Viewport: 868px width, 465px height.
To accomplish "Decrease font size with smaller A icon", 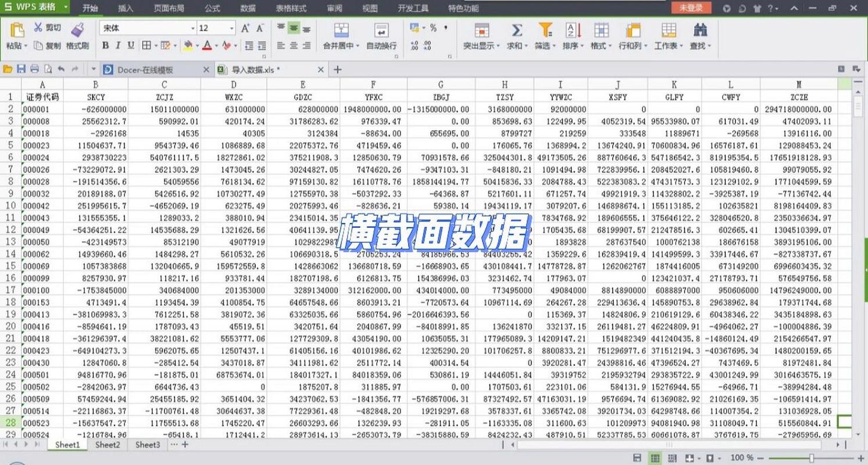I will pos(260,28).
